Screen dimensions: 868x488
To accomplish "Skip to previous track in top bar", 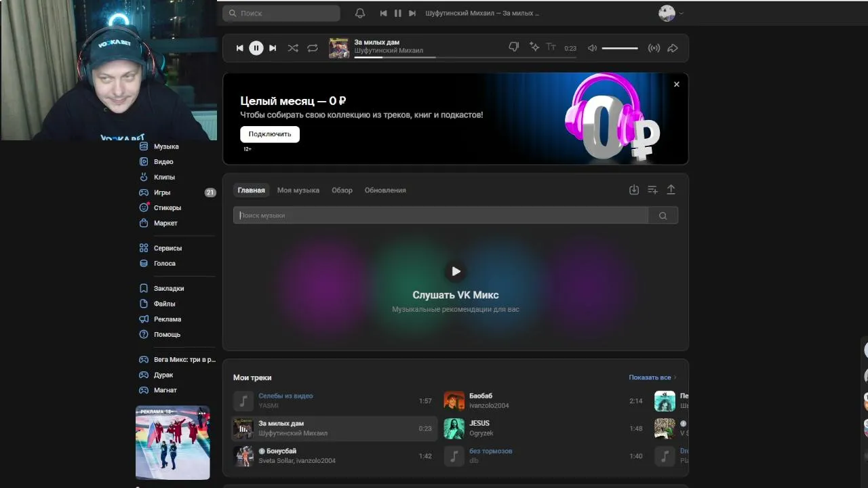I will pyautogui.click(x=383, y=13).
